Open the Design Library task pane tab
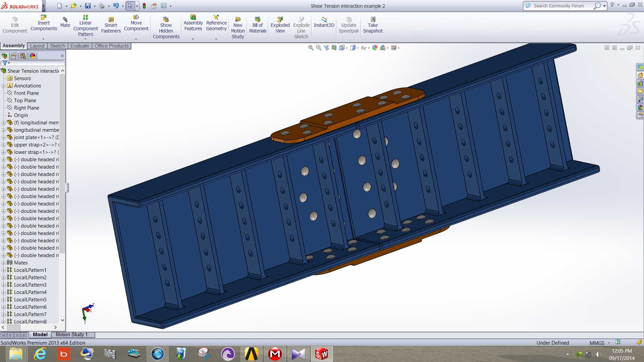This screenshot has height=362, width=644. coord(640,83)
